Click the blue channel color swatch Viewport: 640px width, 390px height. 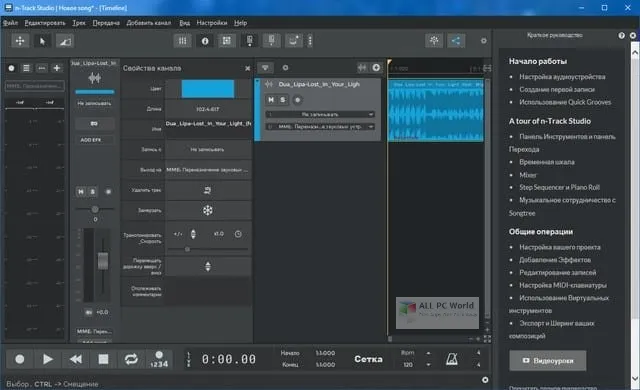(208, 89)
